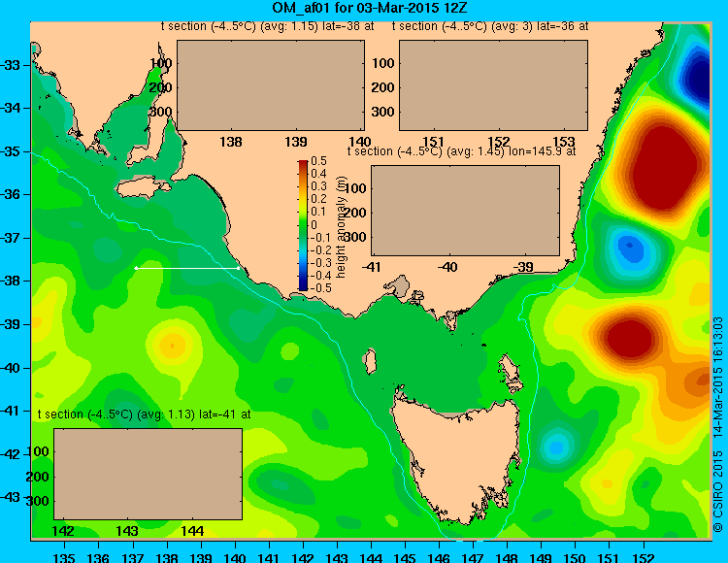Open the lon=145.9 temperature section panel
The width and height of the screenshot is (728, 563).
(x=465, y=211)
